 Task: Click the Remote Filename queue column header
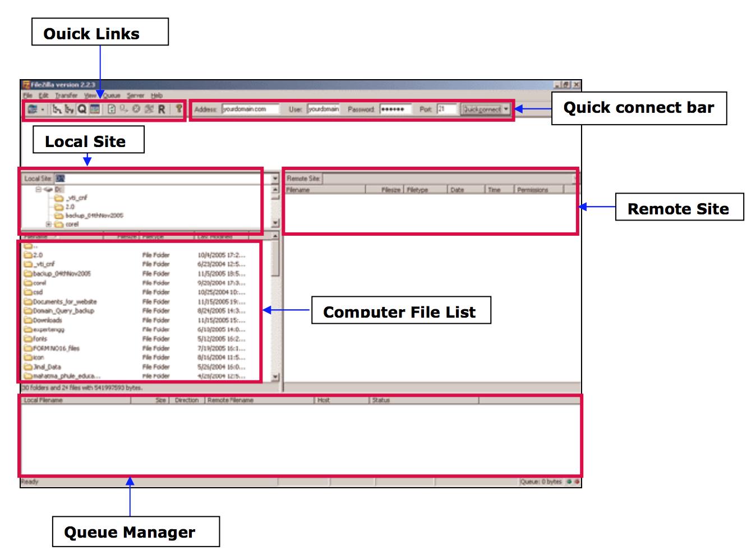tap(259, 400)
